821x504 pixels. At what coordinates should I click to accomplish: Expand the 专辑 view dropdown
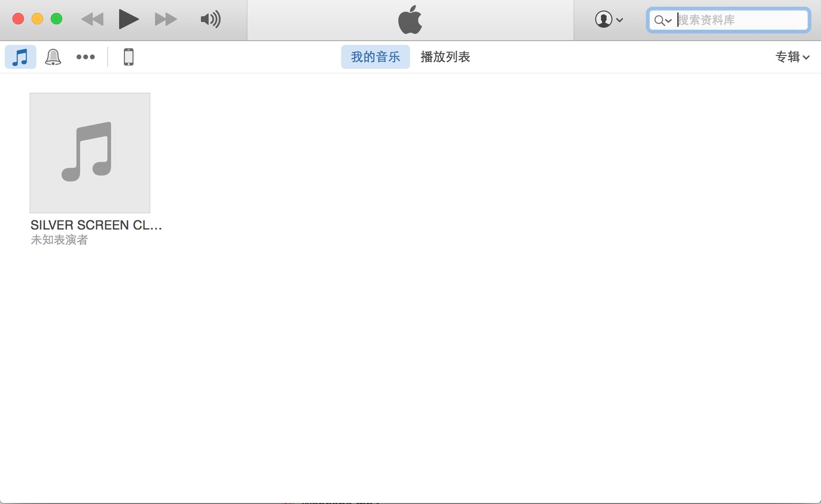tap(792, 57)
